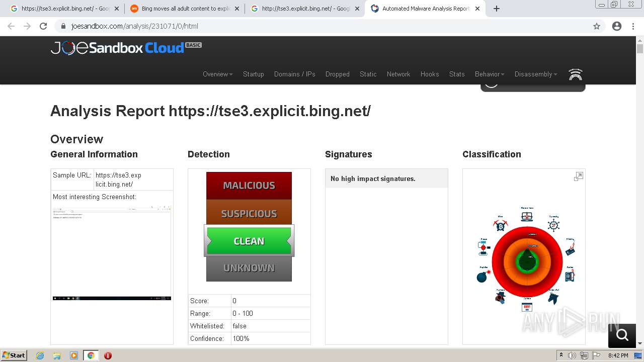Click the Spreading icon on classification chart
The height and width of the screenshot is (362, 644).
[x=553, y=224]
